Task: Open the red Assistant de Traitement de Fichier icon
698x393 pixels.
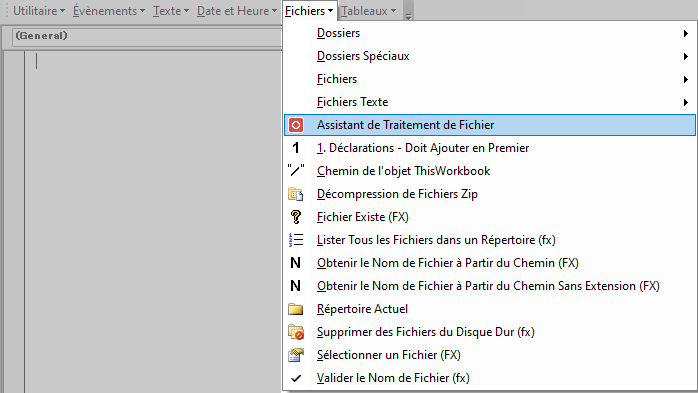Action: (296, 125)
